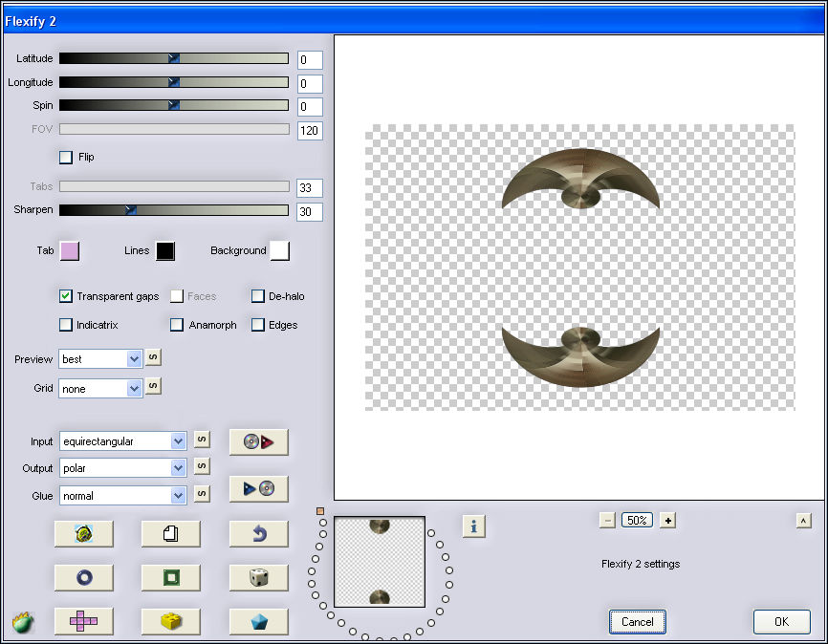This screenshot has height=644, width=828.
Task: Click the 50% zoom level button
Action: [x=637, y=521]
